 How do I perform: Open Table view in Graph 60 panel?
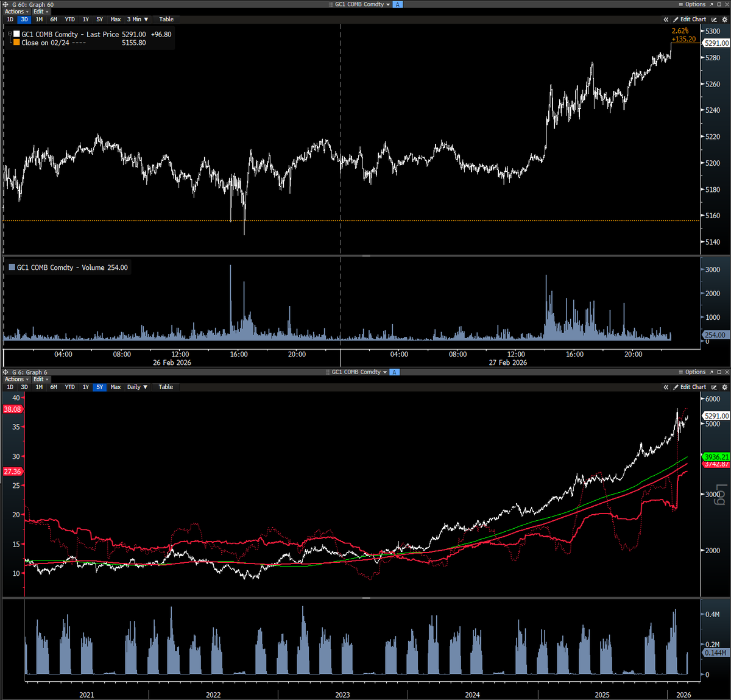point(166,19)
